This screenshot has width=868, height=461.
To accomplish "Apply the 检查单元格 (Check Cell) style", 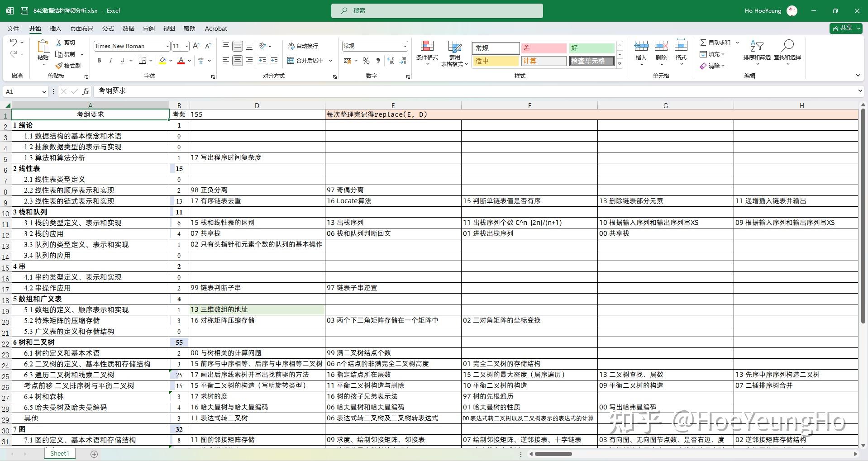I will click(x=591, y=61).
